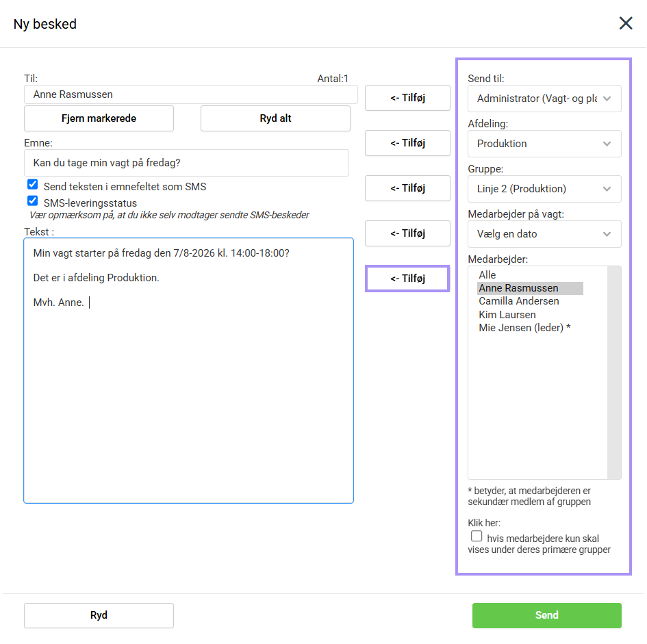Clear all recipients with Ryd alt

(275, 118)
